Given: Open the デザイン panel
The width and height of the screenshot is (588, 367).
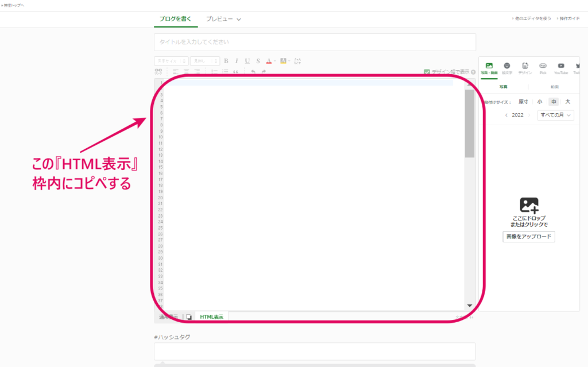Looking at the screenshot, I should (525, 68).
